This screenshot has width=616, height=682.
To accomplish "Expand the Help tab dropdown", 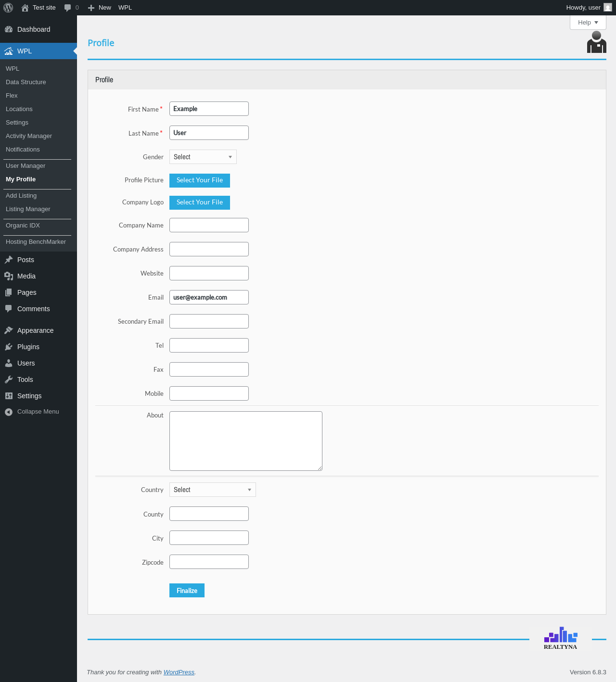I will 588,23.
